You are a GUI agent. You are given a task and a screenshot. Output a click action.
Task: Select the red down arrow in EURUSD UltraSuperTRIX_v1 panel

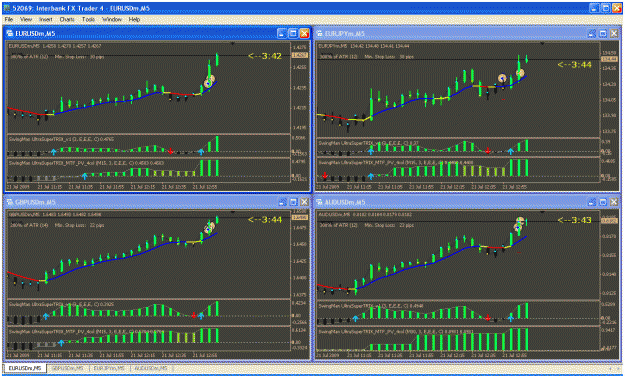[171, 151]
